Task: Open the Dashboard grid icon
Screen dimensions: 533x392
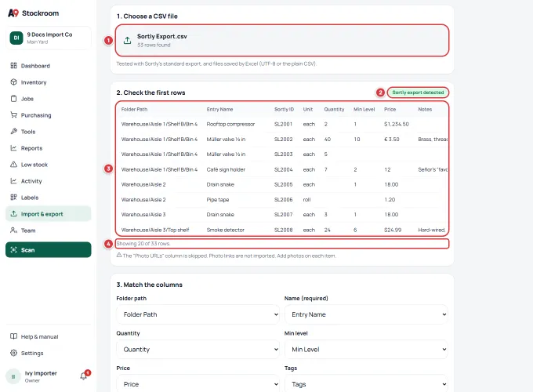Action: click(x=13, y=66)
